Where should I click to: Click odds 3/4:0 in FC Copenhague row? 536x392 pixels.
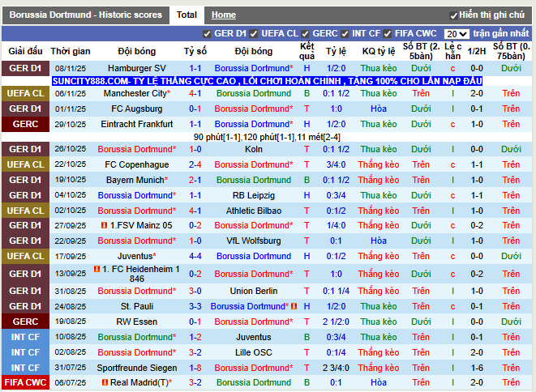click(336, 164)
